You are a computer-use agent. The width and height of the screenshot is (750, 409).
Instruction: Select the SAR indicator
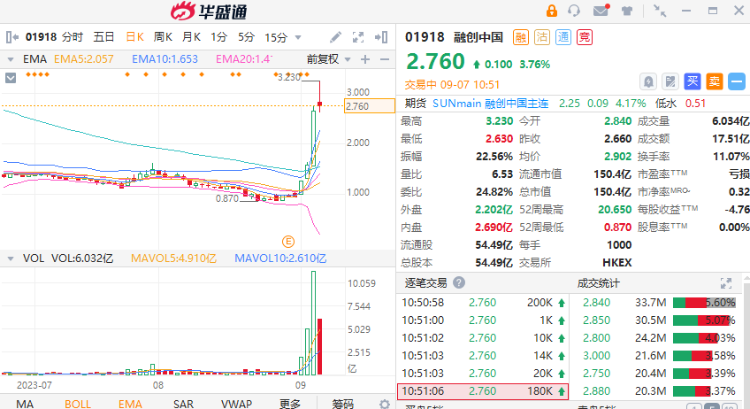pos(183,404)
